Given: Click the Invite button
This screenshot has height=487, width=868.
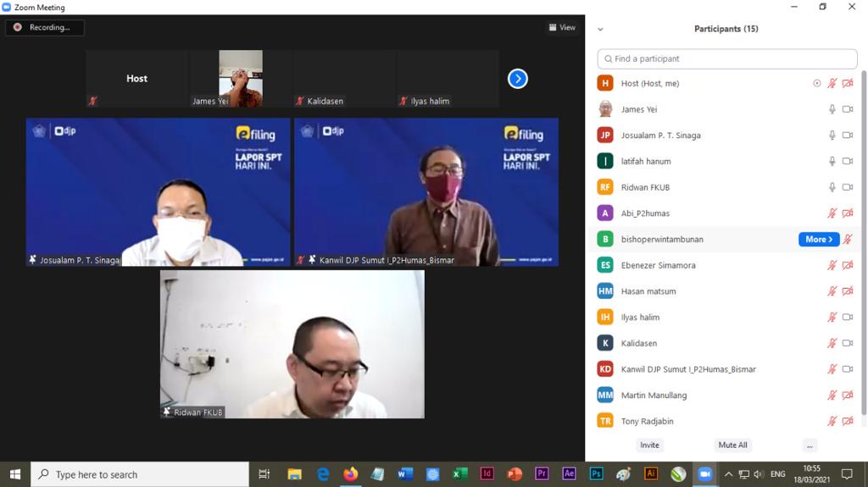Looking at the screenshot, I should point(649,445).
